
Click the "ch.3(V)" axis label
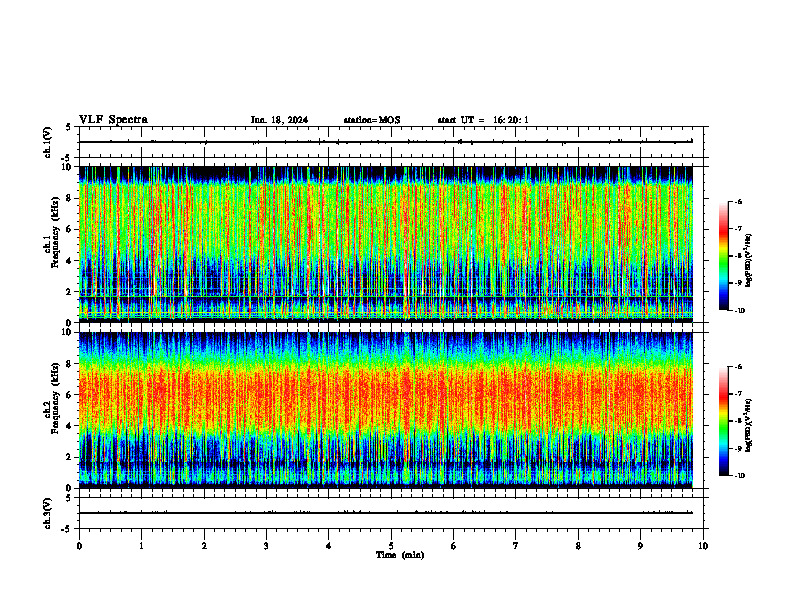pos(47,513)
